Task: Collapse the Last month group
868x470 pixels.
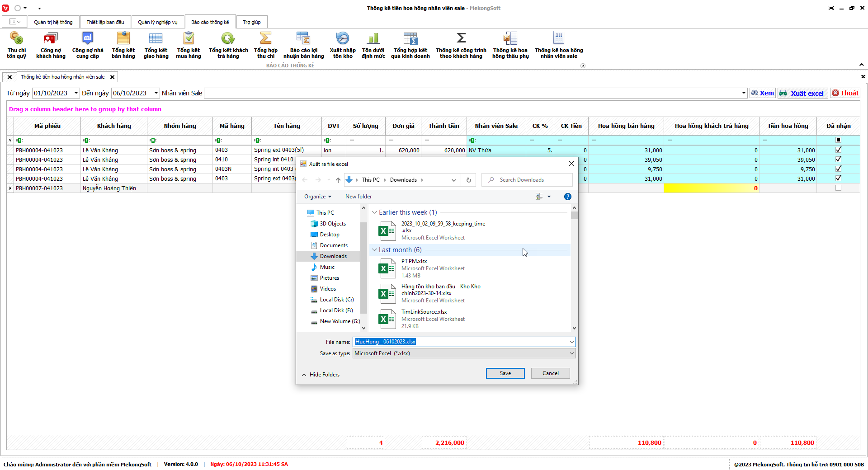Action: (374, 250)
